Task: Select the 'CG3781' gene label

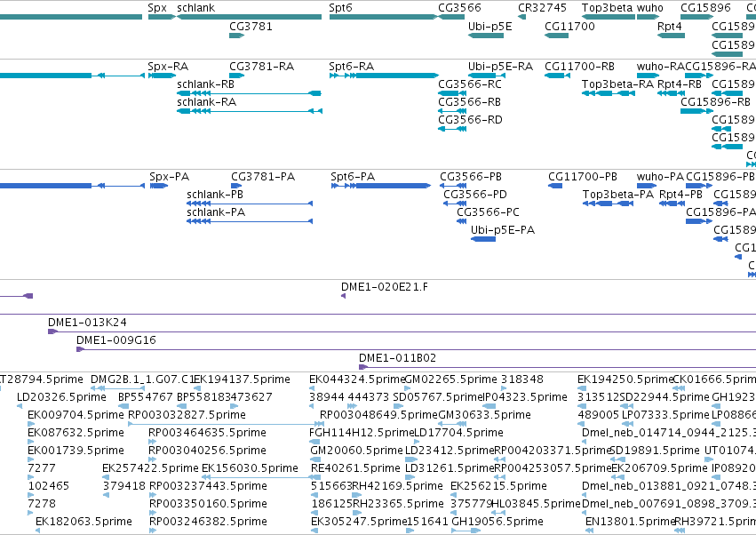Action: [x=251, y=26]
